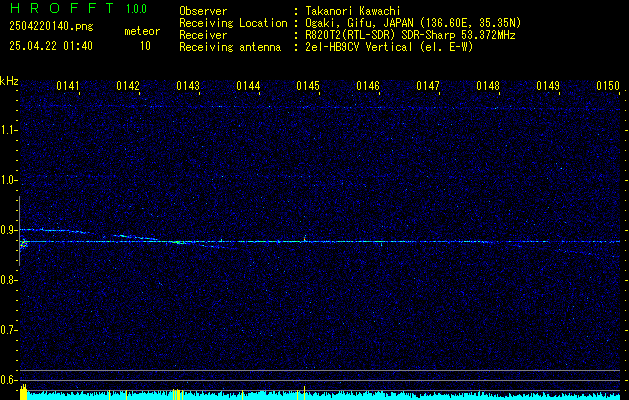The height and width of the screenshot is (400, 629).
Task: Click time axis marker 0149
Action: tap(548, 86)
